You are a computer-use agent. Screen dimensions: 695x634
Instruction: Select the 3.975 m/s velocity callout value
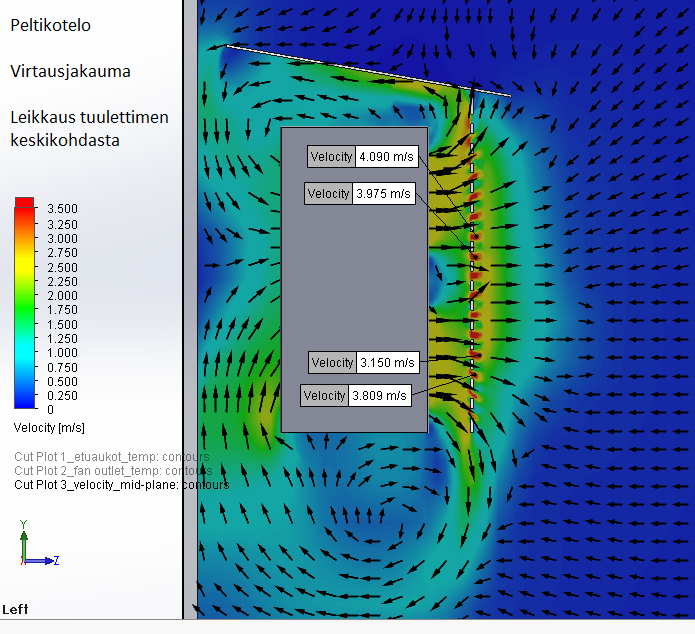[x=384, y=194]
